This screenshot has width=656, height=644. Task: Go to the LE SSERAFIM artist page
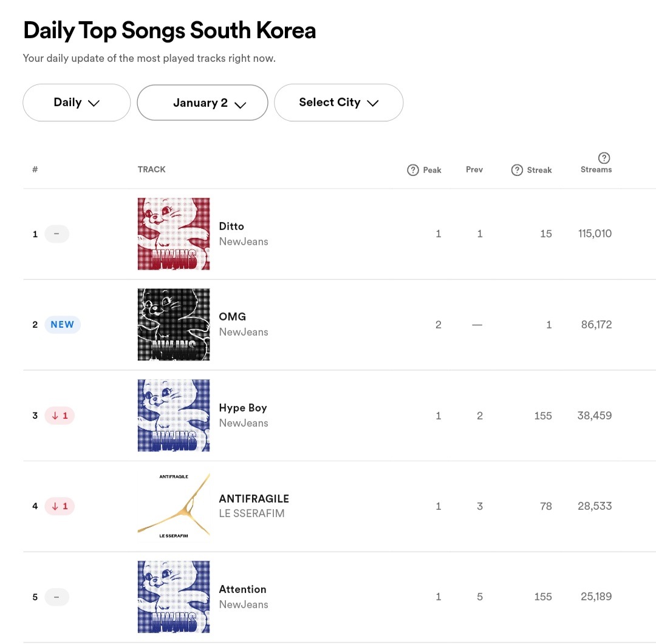tap(251, 514)
